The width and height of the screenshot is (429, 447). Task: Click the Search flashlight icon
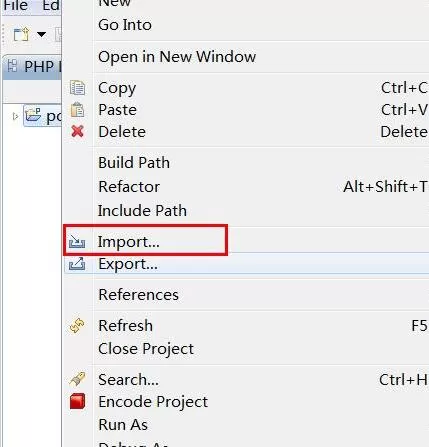tap(77, 379)
